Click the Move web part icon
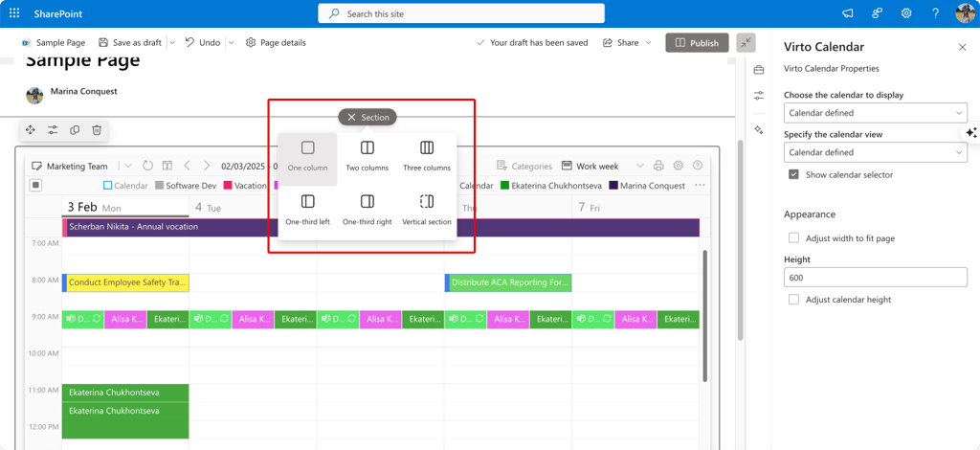 coord(30,130)
